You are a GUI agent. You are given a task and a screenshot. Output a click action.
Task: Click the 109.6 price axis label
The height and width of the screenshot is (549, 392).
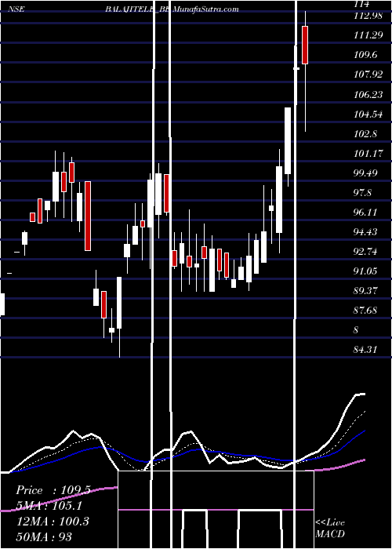click(365, 55)
